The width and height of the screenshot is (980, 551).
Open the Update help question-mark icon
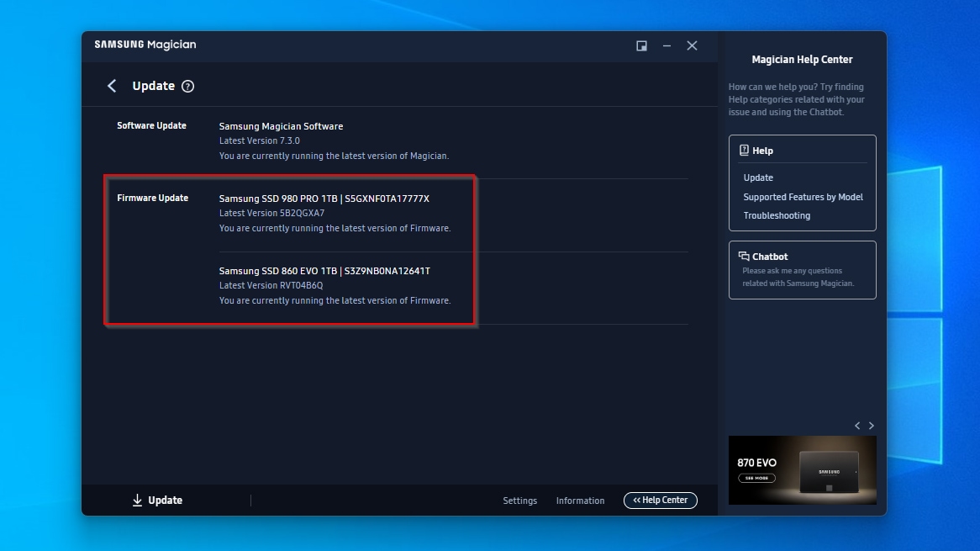pos(187,87)
